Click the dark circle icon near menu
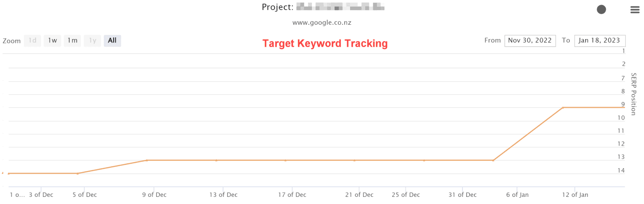Viewport: 644px width, 204px height. (x=601, y=9)
